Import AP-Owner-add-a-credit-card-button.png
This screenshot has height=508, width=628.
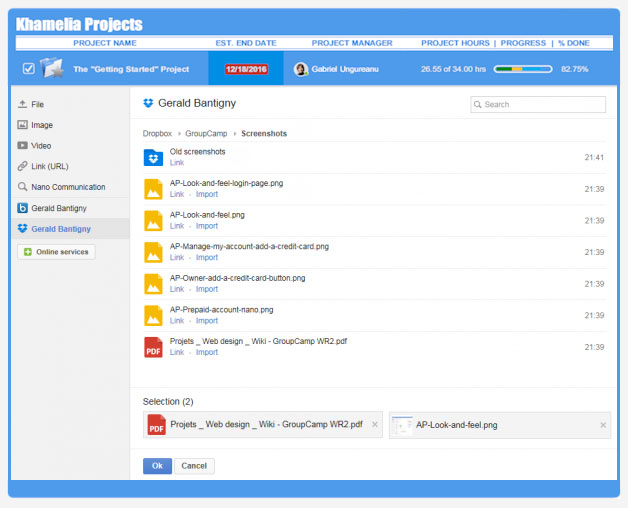(207, 289)
